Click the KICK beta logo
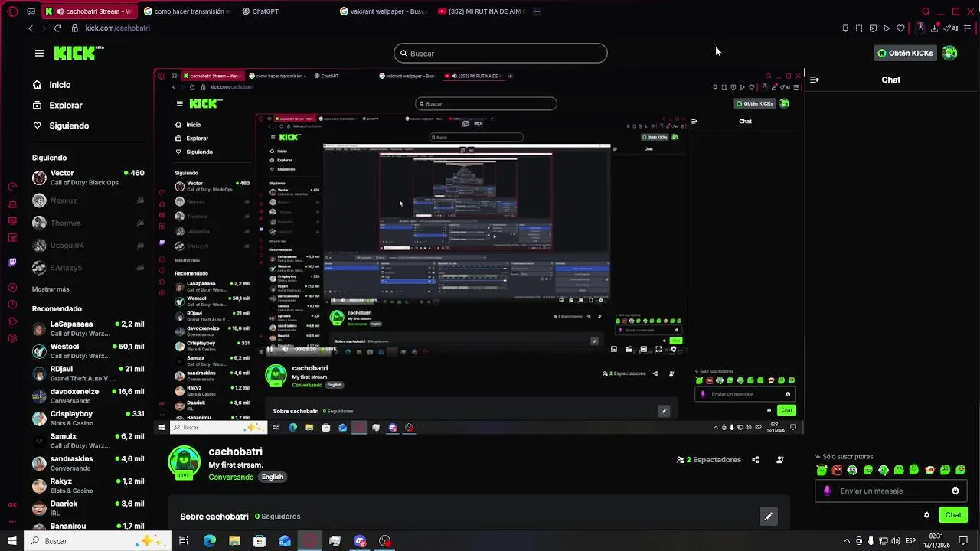The width and height of the screenshot is (980, 551). click(79, 53)
